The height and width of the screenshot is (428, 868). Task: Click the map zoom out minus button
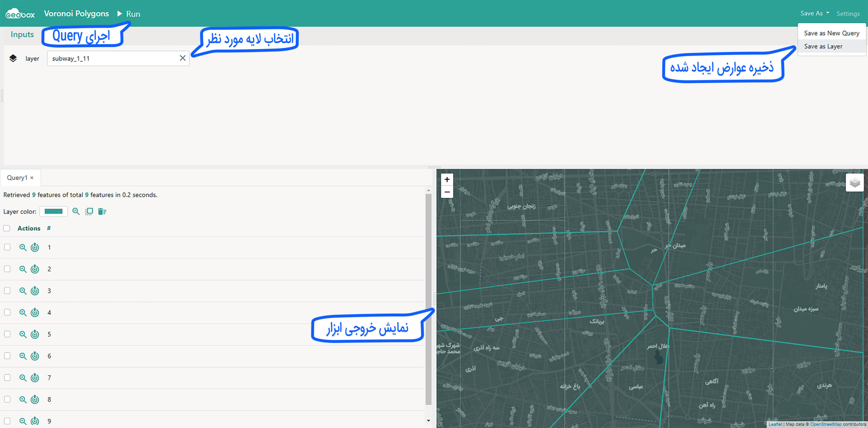click(447, 192)
